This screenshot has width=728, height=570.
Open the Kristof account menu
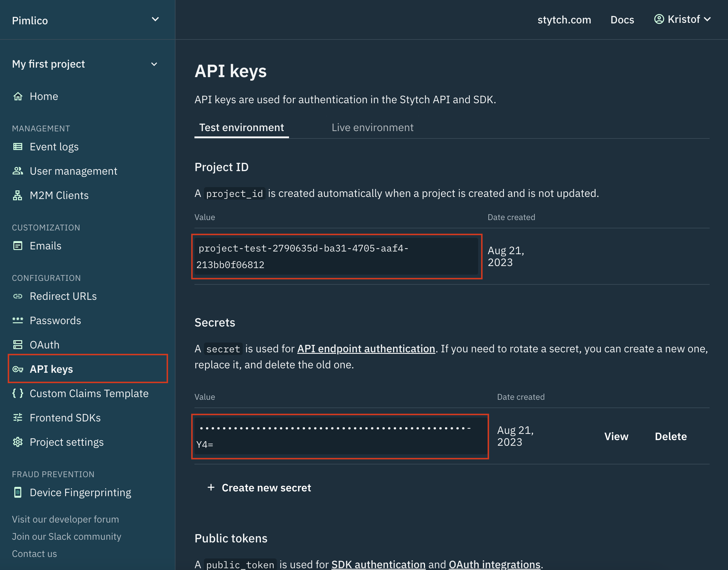[682, 19]
